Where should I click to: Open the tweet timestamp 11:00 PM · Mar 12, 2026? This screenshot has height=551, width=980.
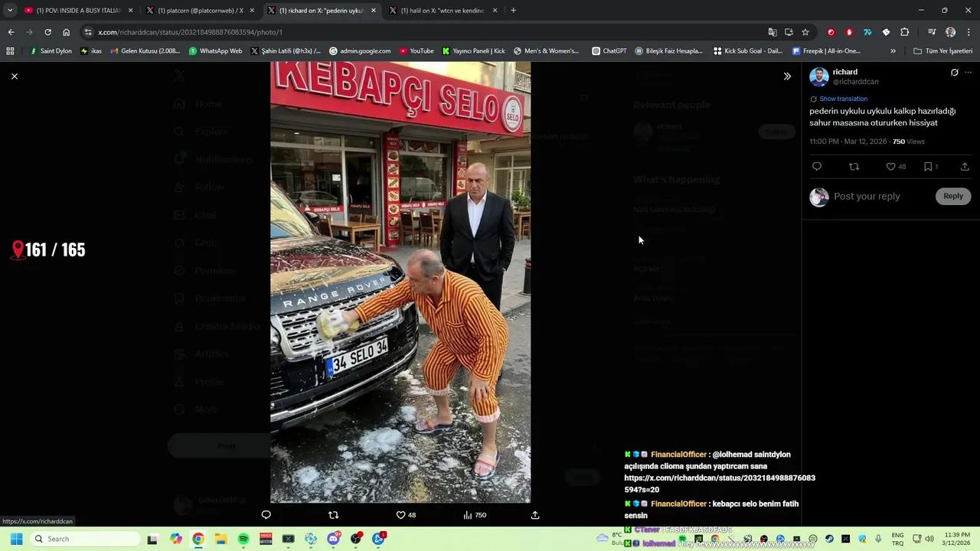pyautogui.click(x=849, y=142)
